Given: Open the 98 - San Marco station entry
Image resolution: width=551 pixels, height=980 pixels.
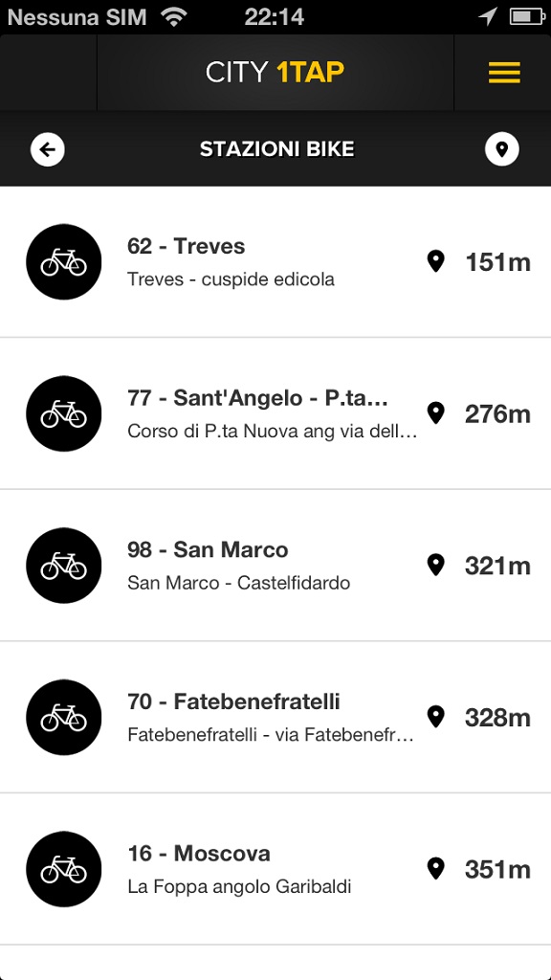Looking at the screenshot, I should pos(275,566).
